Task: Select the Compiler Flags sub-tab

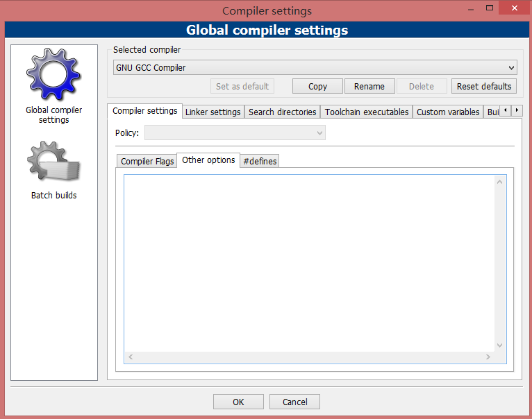Action: 147,161
